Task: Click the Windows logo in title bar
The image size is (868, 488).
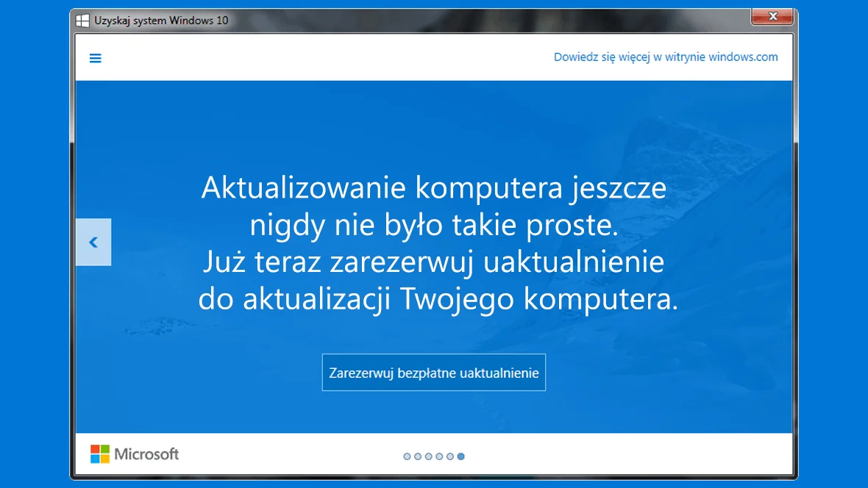Action: pos(82,21)
